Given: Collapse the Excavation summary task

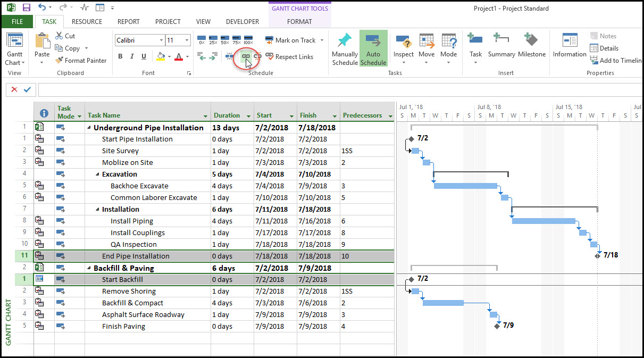Looking at the screenshot, I should click(97, 174).
